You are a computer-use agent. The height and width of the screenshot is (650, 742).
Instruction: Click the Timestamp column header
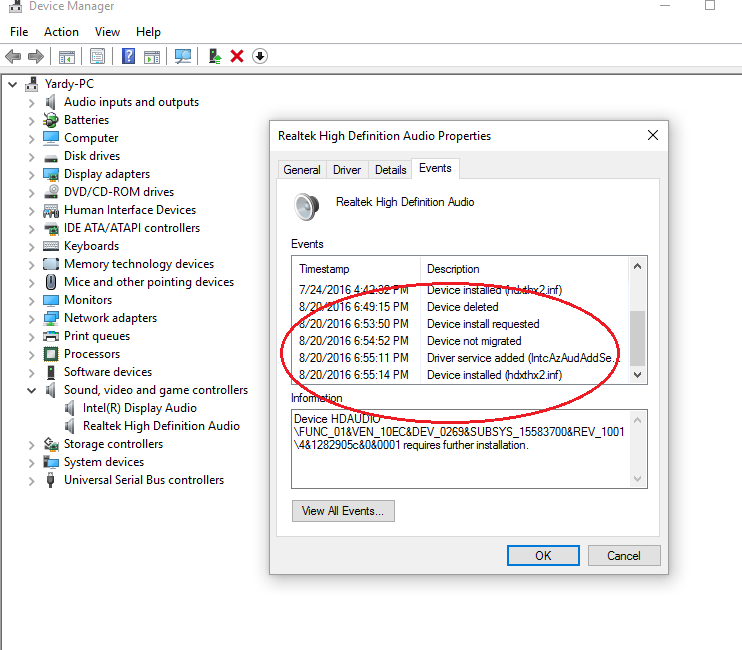click(x=357, y=269)
